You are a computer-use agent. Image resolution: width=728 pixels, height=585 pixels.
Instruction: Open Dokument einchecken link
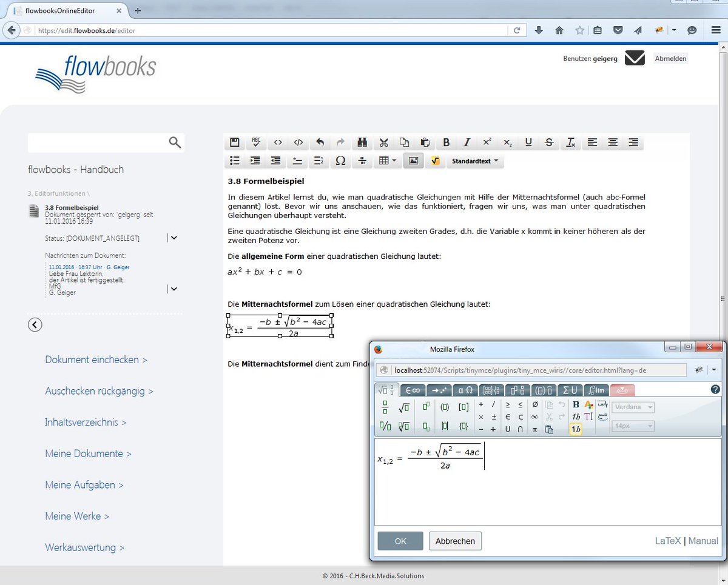(96, 359)
